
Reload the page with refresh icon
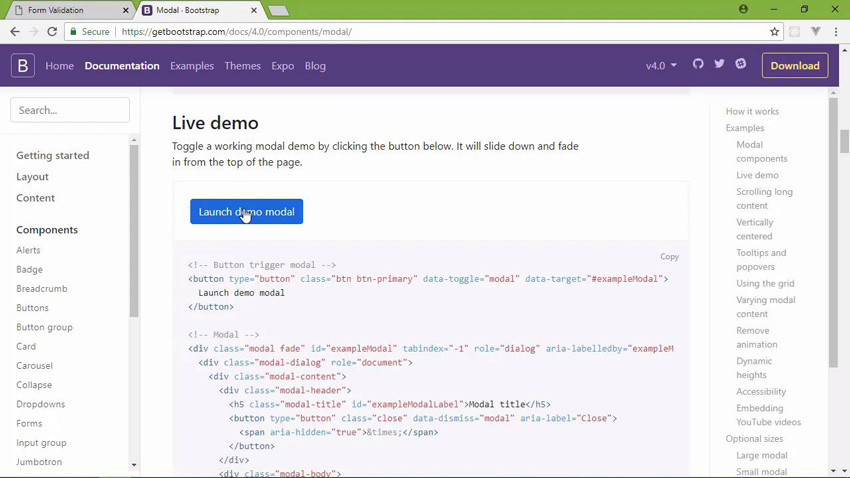(x=52, y=31)
